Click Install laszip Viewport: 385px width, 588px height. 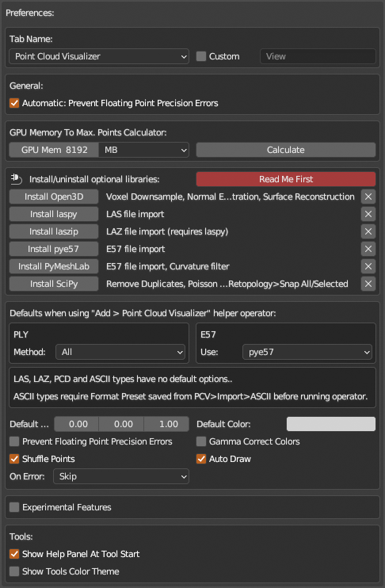pos(54,231)
